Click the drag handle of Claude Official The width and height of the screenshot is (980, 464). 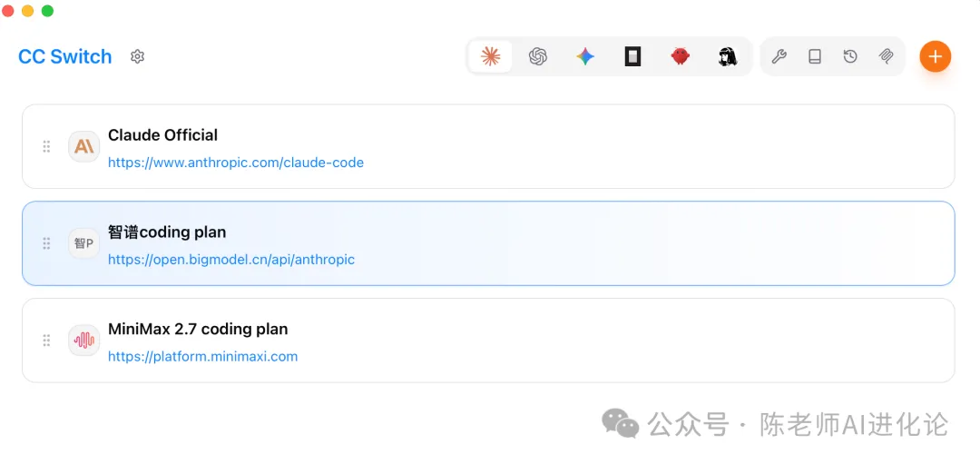(46, 146)
